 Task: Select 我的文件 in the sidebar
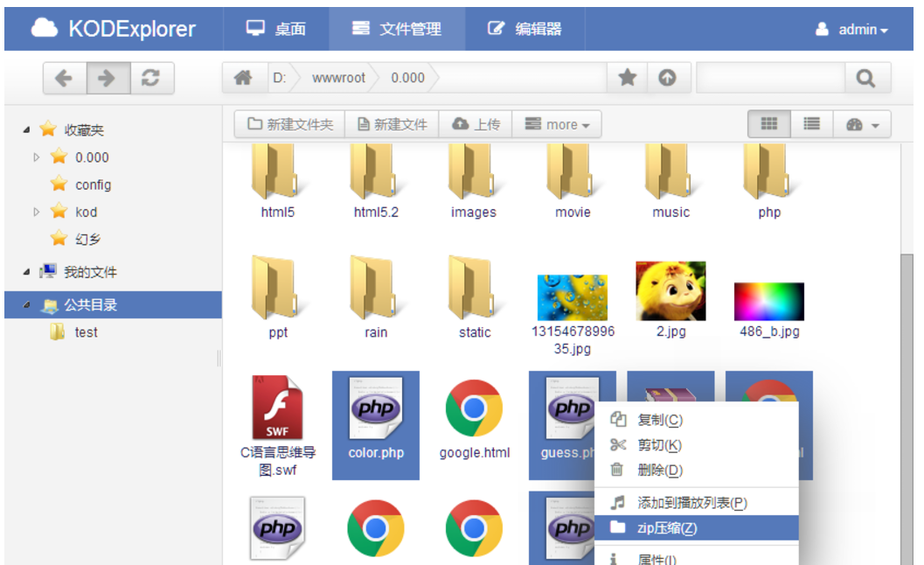tap(89, 272)
